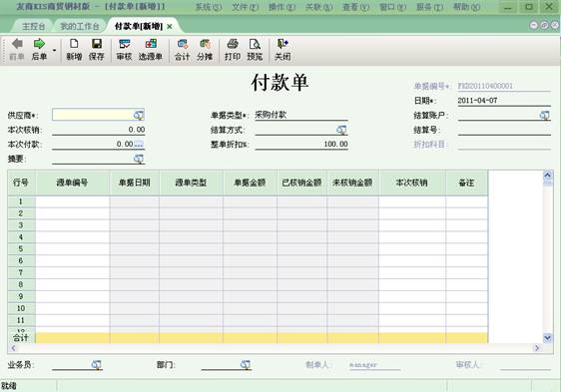561x392 pixels.
Task: Open the 关联 menu
Action: pyautogui.click(x=318, y=7)
